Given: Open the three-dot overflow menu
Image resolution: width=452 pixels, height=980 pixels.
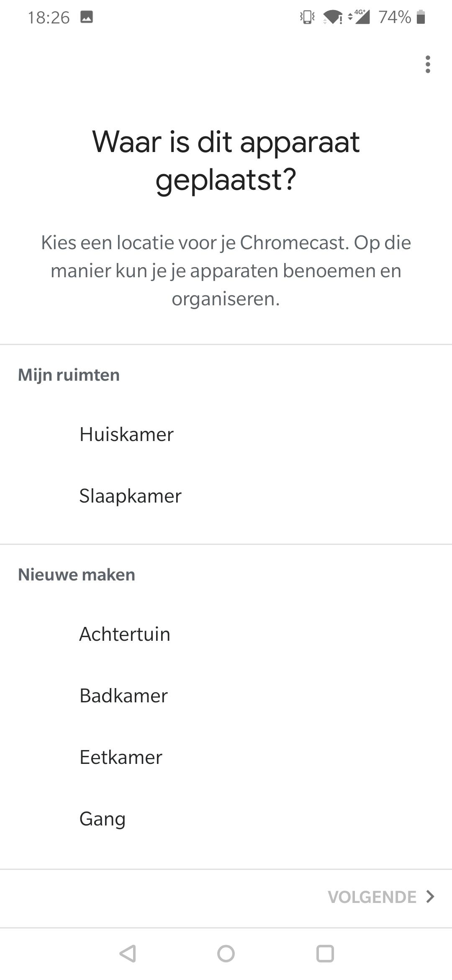Looking at the screenshot, I should [x=427, y=64].
